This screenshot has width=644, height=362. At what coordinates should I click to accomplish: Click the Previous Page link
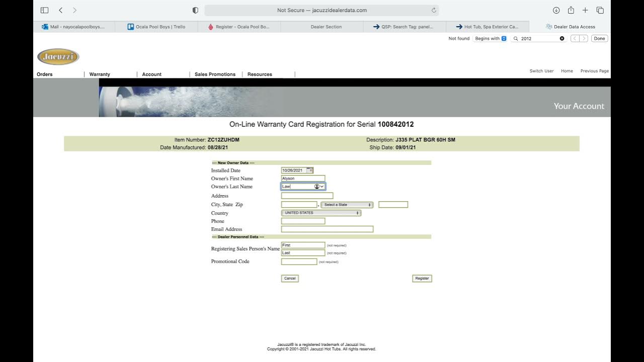[594, 71]
